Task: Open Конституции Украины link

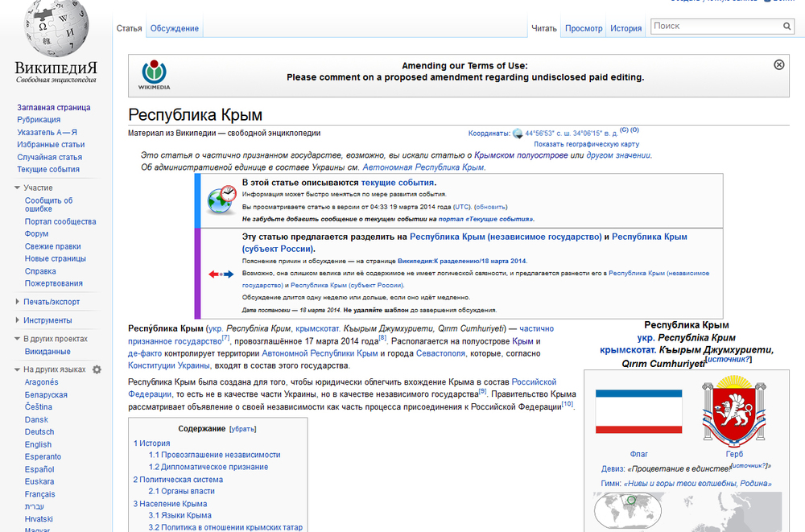Action: [x=169, y=365]
